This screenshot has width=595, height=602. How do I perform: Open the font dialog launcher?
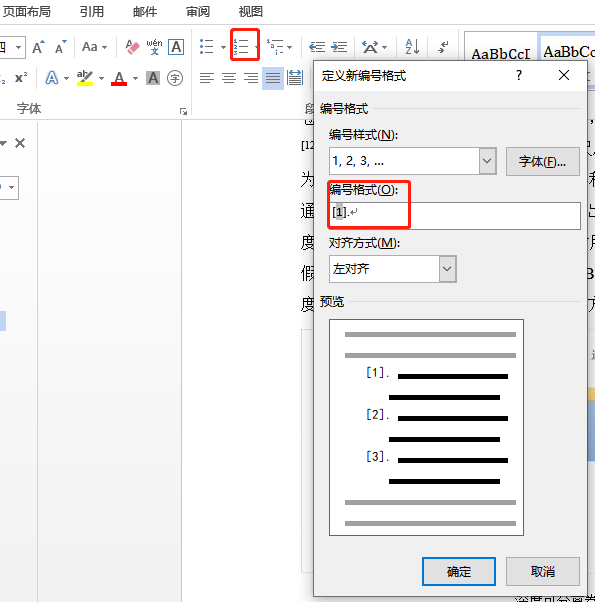pos(183,111)
